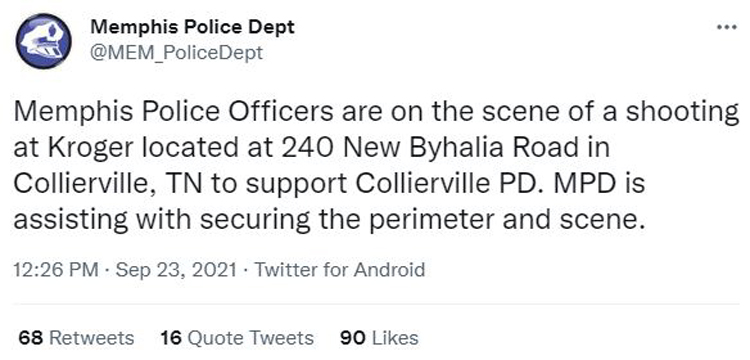The image size is (750, 360).
Task: Click the @MEM_PoliceDept handle
Action: [x=176, y=52]
